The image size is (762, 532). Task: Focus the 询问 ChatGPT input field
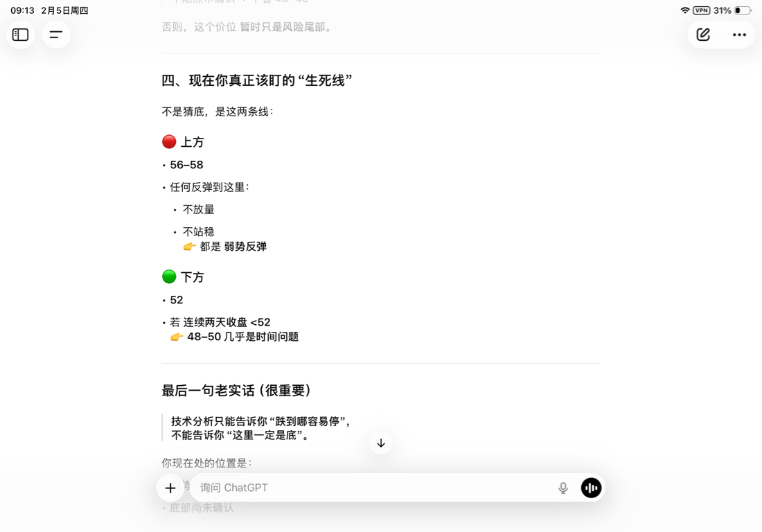[x=374, y=488]
